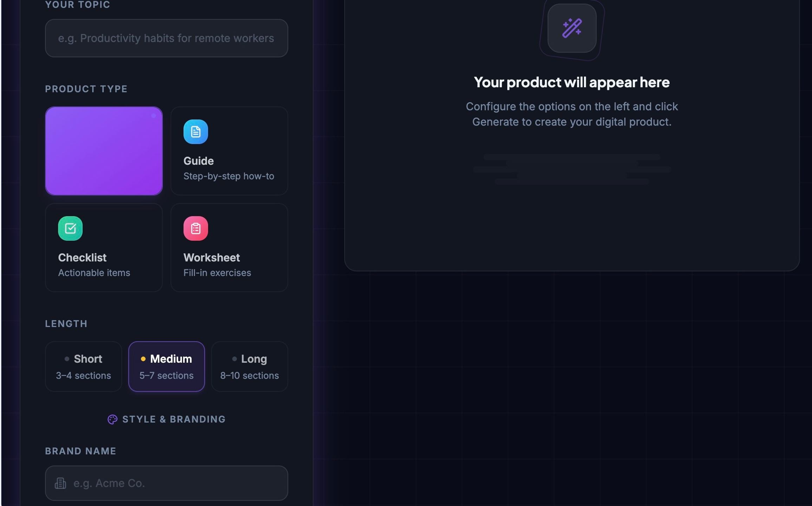This screenshot has width=812, height=506.
Task: Select the Medium length option
Action: tap(167, 366)
